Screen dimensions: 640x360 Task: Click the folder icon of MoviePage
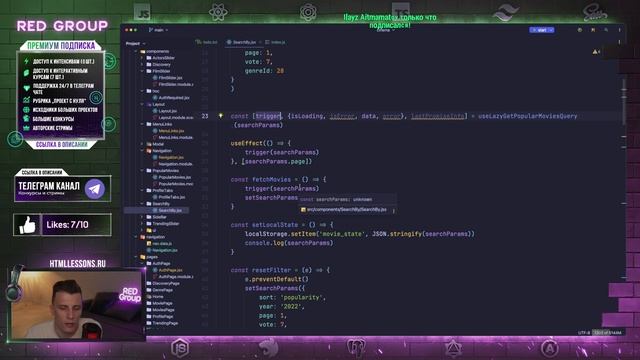[x=149, y=303]
